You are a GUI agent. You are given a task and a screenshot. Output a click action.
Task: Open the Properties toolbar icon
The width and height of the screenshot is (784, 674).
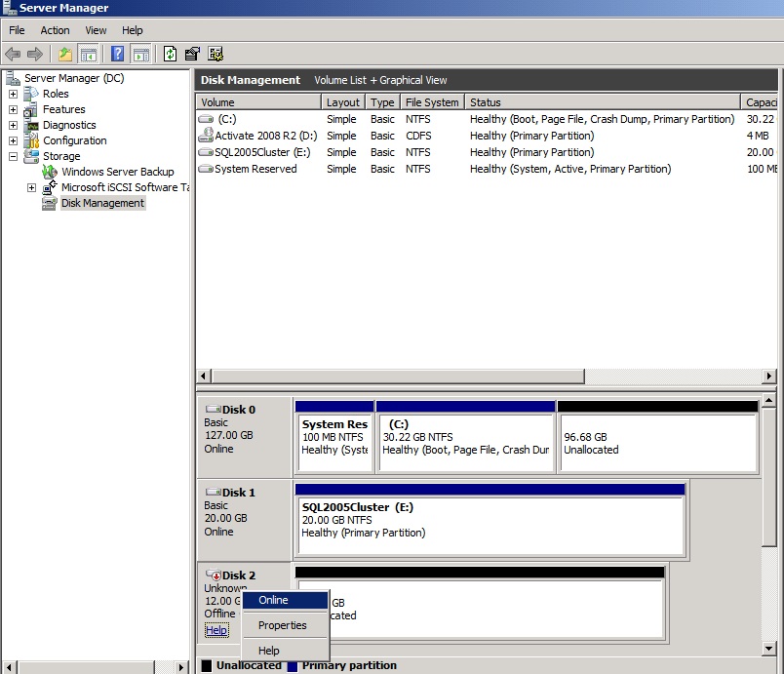[192, 54]
